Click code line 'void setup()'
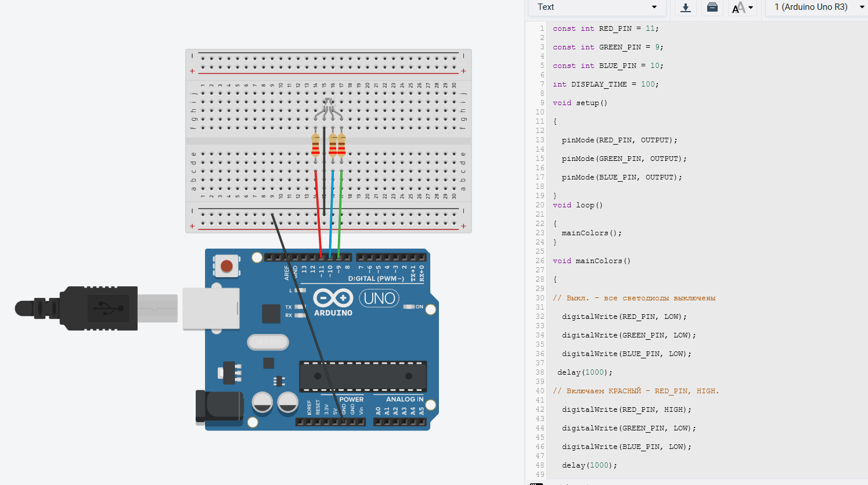Screen dimensions: 868x485 tap(580, 103)
